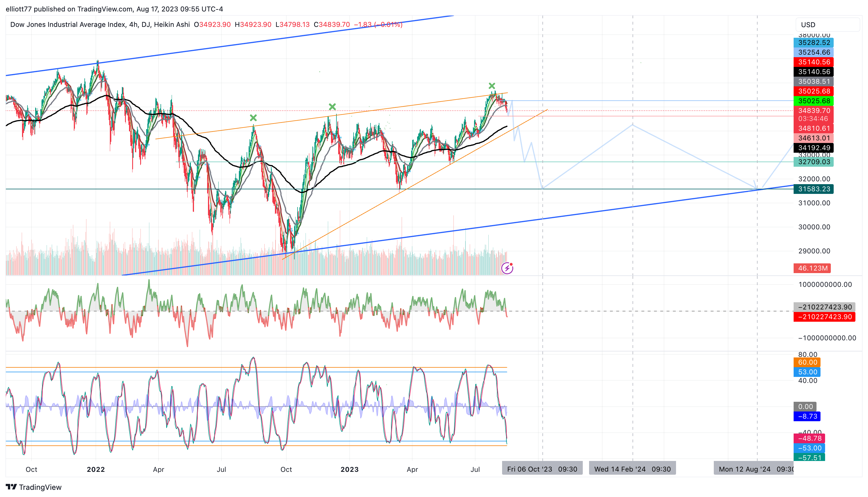
Task: Click the blue 53.00 oscillator level label
Action: click(807, 372)
